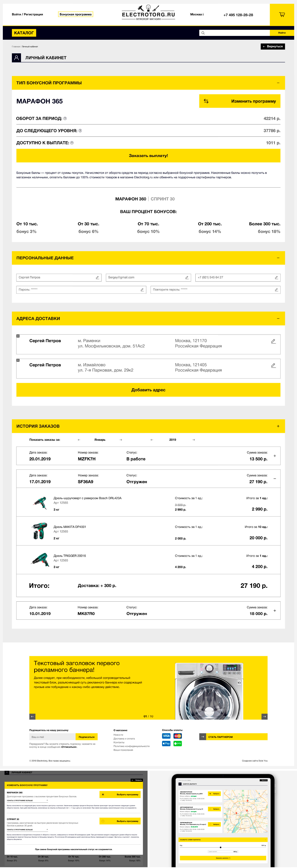Collapse order SF36A9 details
Image resolution: width=297 pixels, height=868 pixels.
[275, 479]
